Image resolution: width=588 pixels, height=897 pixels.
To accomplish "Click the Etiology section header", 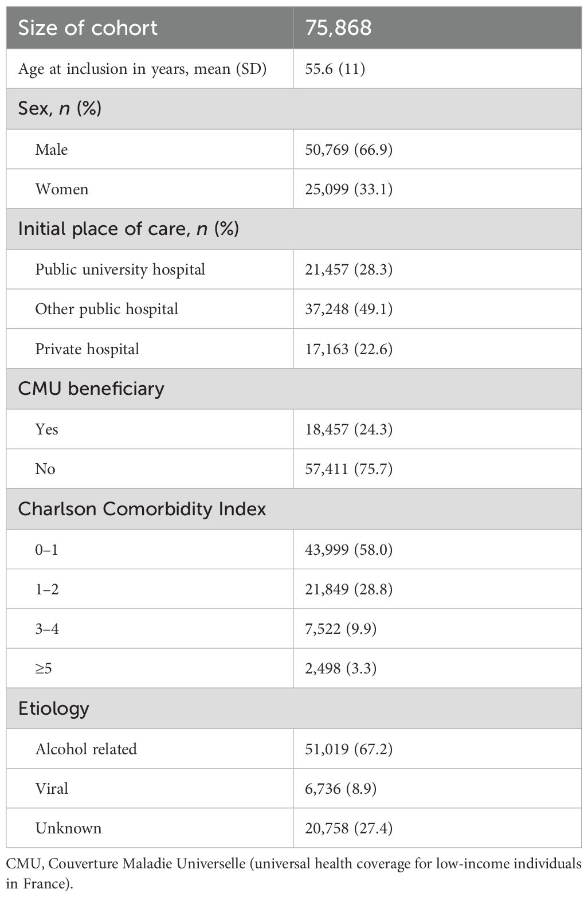I will pos(53,708).
